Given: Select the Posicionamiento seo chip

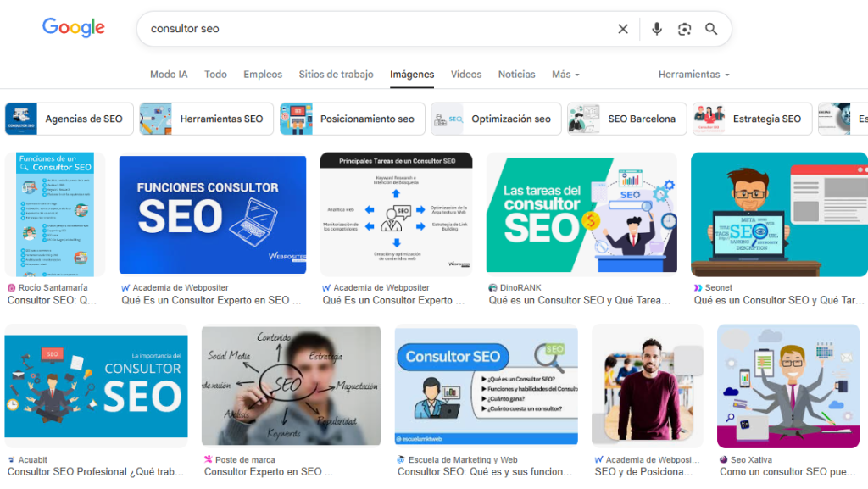Looking at the screenshot, I should (x=352, y=119).
